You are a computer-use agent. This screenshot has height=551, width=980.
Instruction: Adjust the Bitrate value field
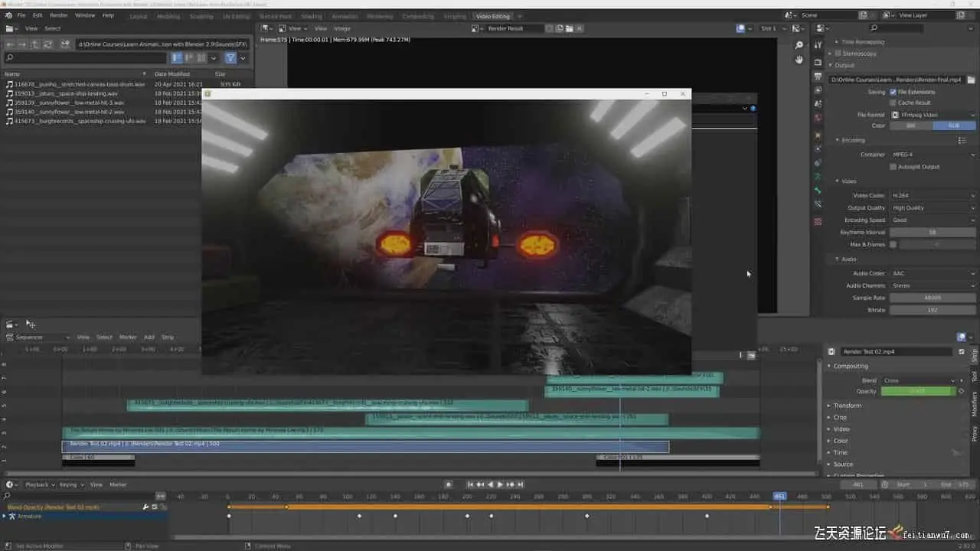pyautogui.click(x=933, y=310)
